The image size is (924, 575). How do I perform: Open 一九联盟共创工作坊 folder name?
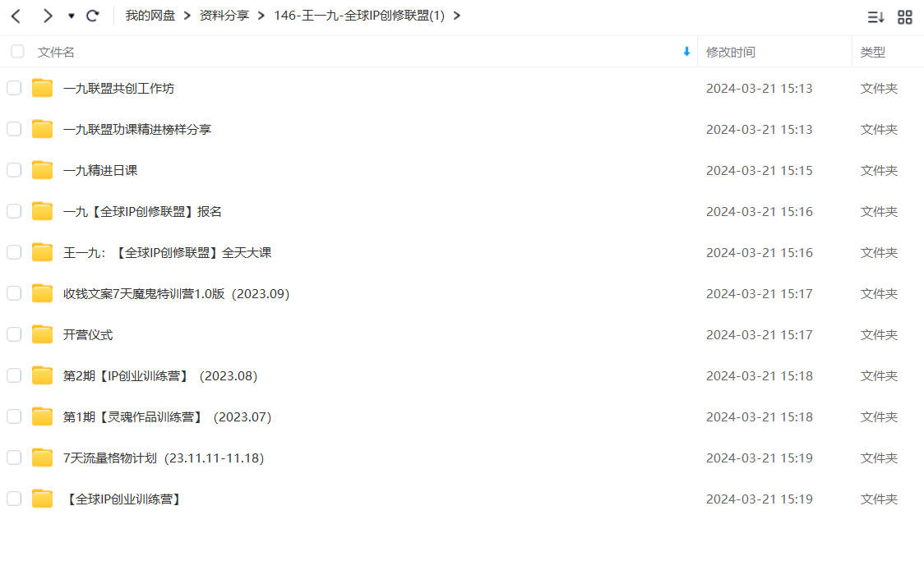point(118,88)
